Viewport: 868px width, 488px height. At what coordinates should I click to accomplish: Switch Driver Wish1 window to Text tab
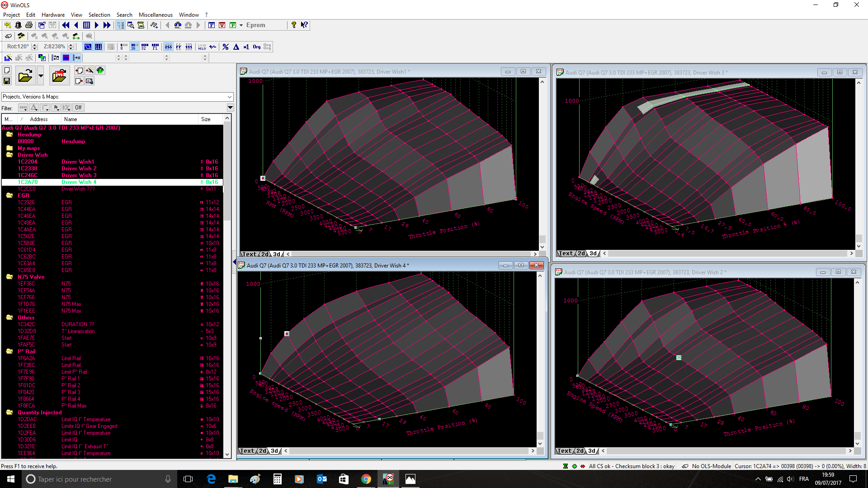(249, 254)
